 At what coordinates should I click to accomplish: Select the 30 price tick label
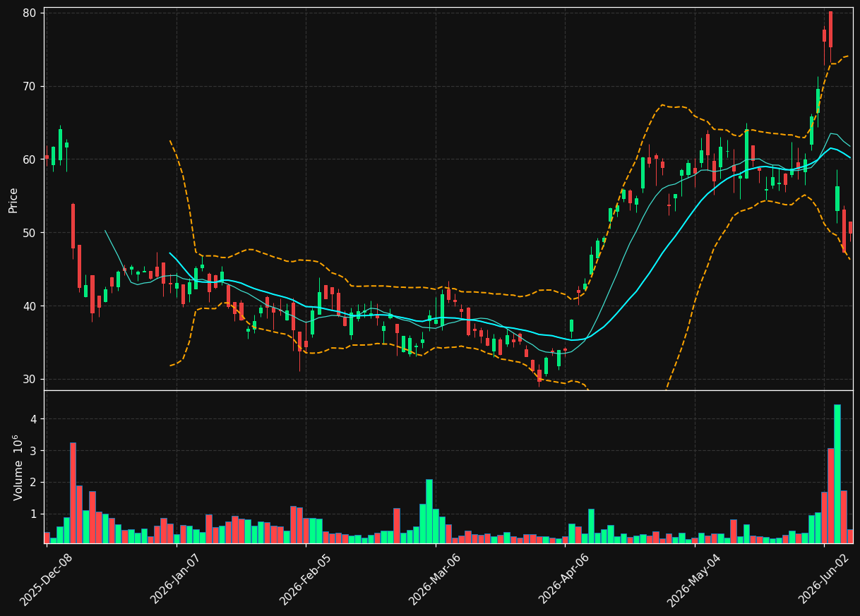tap(29, 380)
